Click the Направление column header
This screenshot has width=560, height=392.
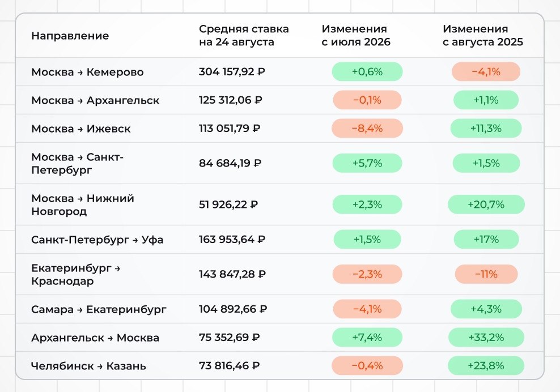click(70, 36)
